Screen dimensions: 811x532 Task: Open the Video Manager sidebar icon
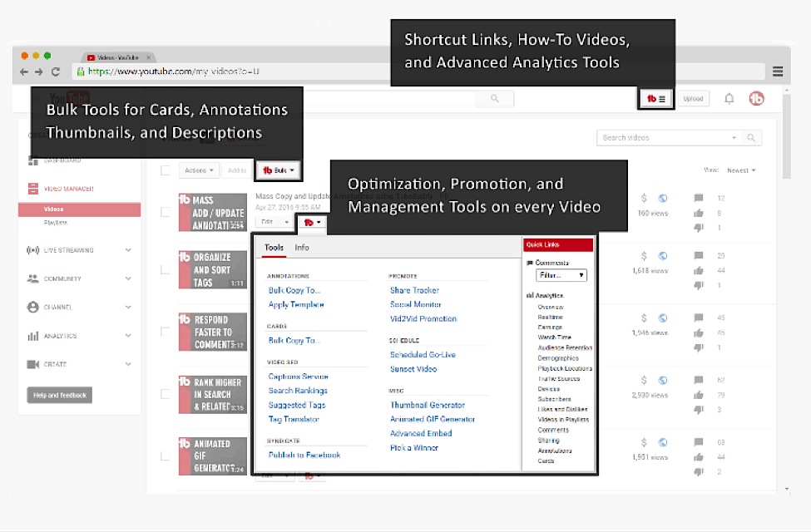[x=33, y=189]
